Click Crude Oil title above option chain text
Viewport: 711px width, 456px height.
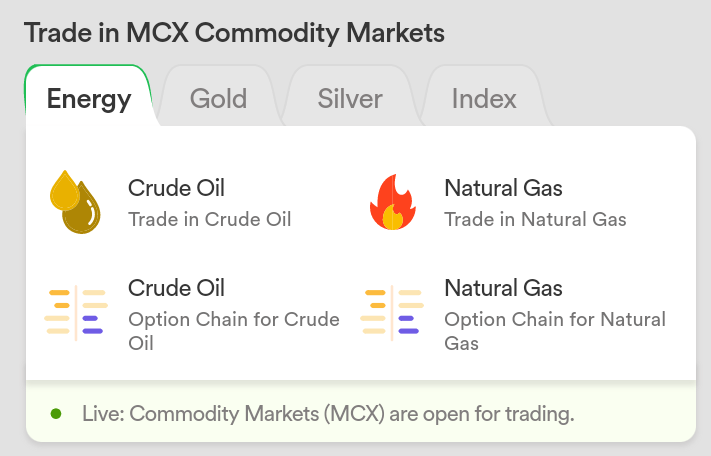[176, 288]
